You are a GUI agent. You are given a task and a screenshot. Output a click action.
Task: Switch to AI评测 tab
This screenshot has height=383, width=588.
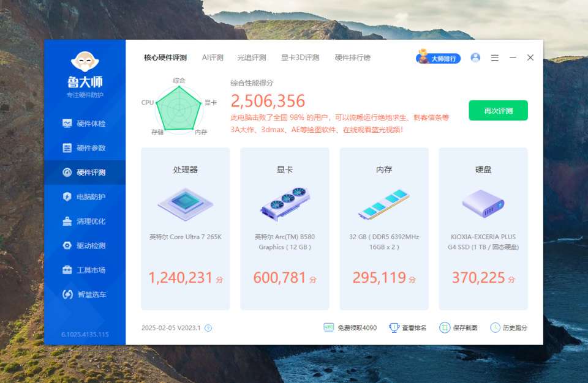pyautogui.click(x=213, y=58)
